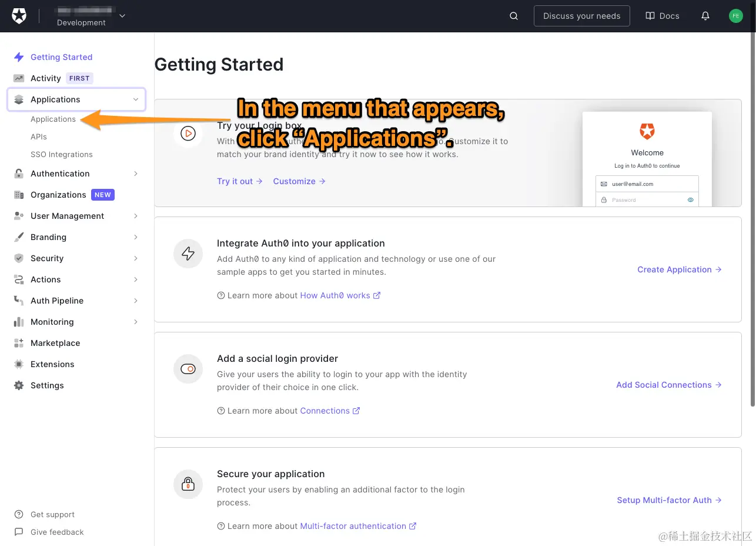Click the notification bell icon
This screenshot has width=756, height=546.
705,16
